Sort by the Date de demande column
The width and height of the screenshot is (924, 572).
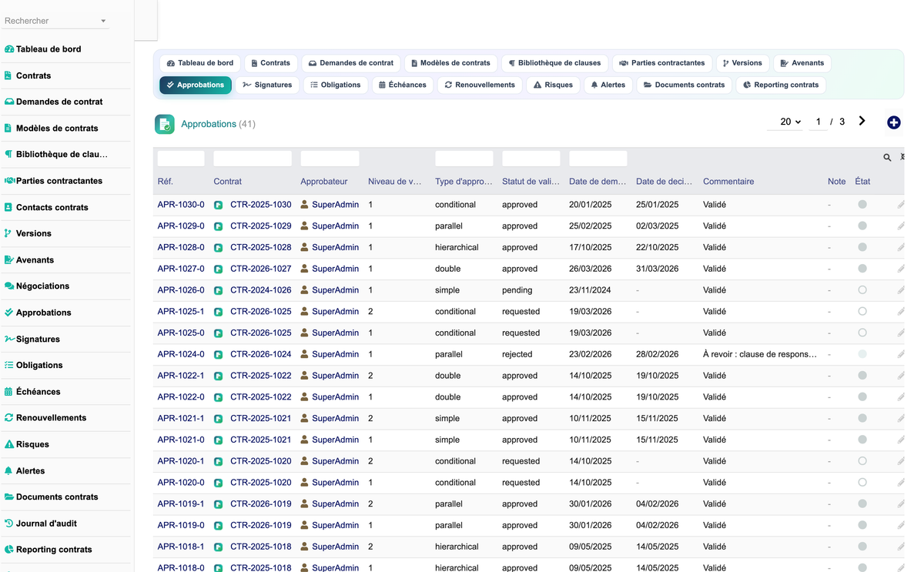598,182
